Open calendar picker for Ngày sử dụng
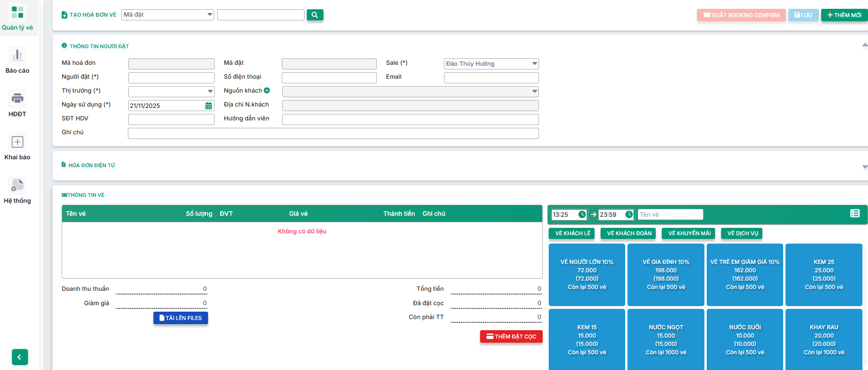Screen dimensions: 868x370 (x=209, y=106)
